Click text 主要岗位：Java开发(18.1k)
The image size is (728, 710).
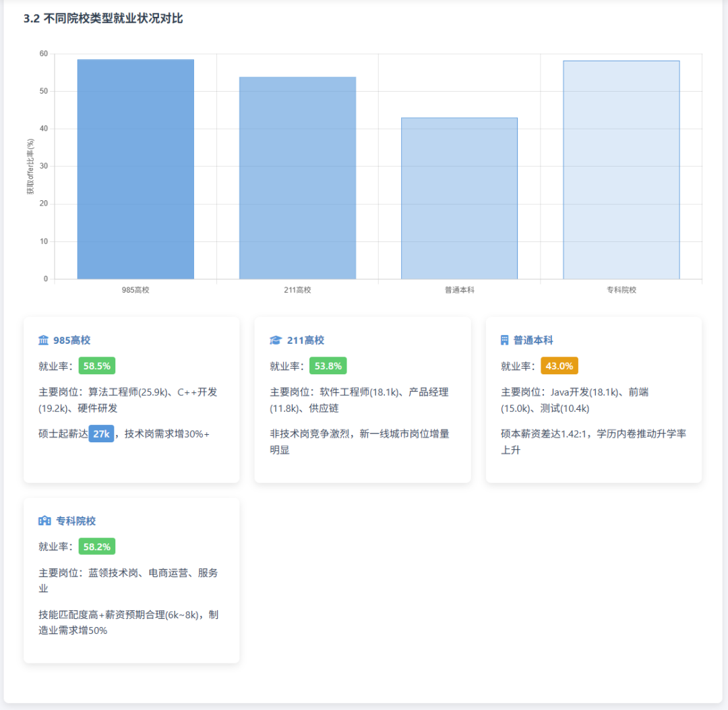pos(560,392)
